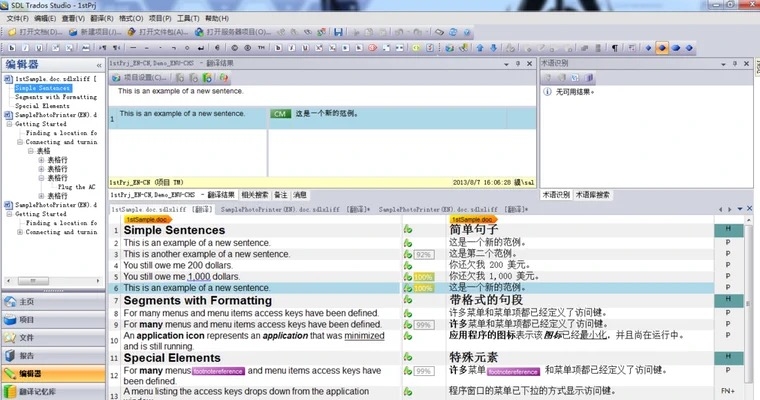Screen dimensions: 760x400
Task: Click the first blue diamond toolbar icon
Action: 649,48
